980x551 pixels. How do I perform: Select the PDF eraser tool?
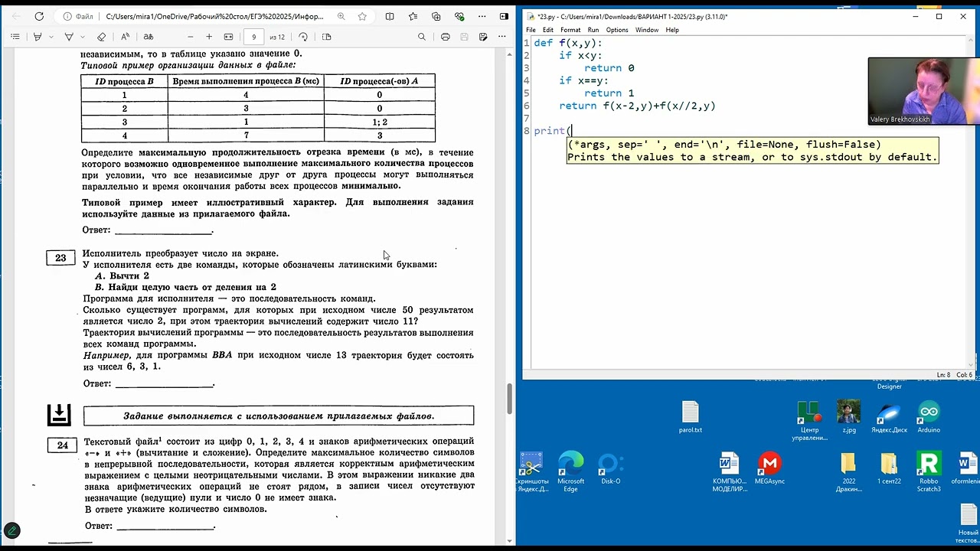102,37
